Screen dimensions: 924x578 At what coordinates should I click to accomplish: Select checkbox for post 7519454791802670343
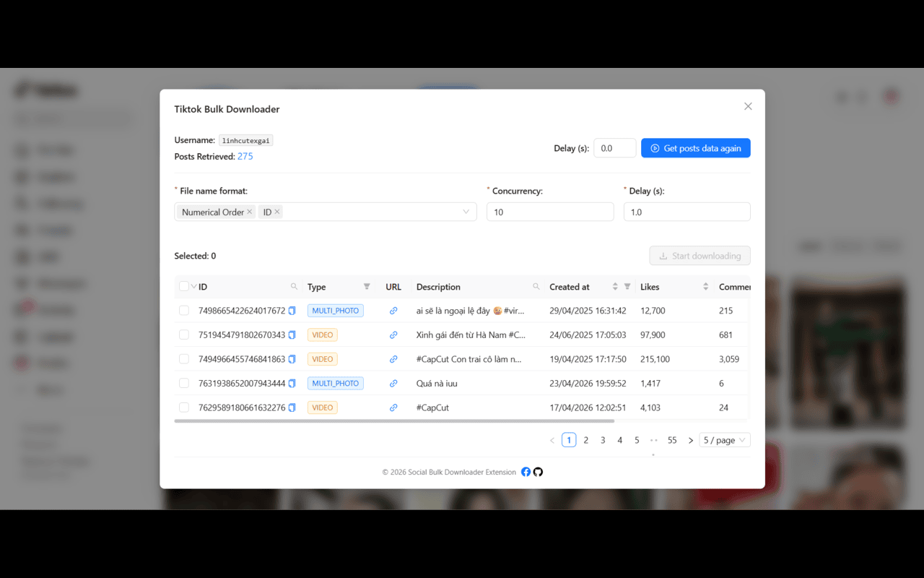[x=184, y=335]
